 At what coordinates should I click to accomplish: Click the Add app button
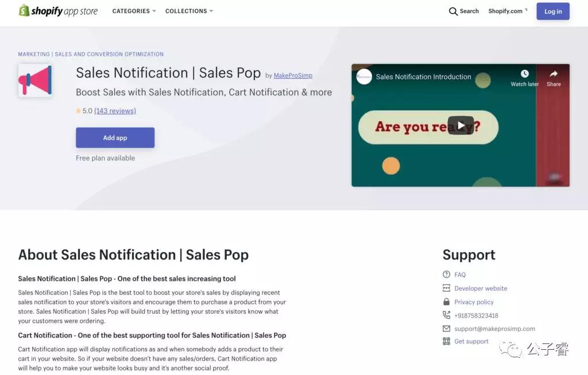click(115, 138)
